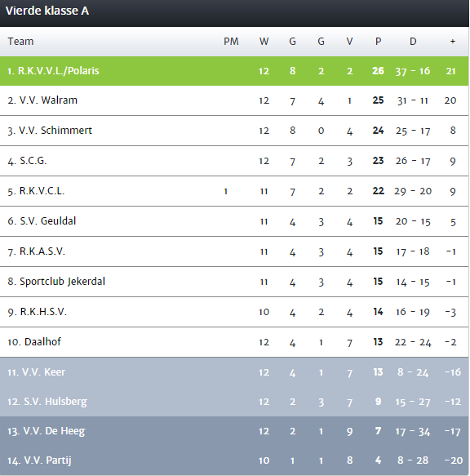Select the D goals column header

pos(413,42)
